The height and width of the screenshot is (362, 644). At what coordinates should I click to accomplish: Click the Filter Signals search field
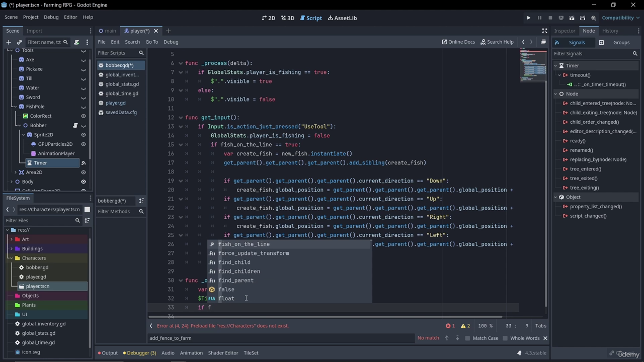592,54
